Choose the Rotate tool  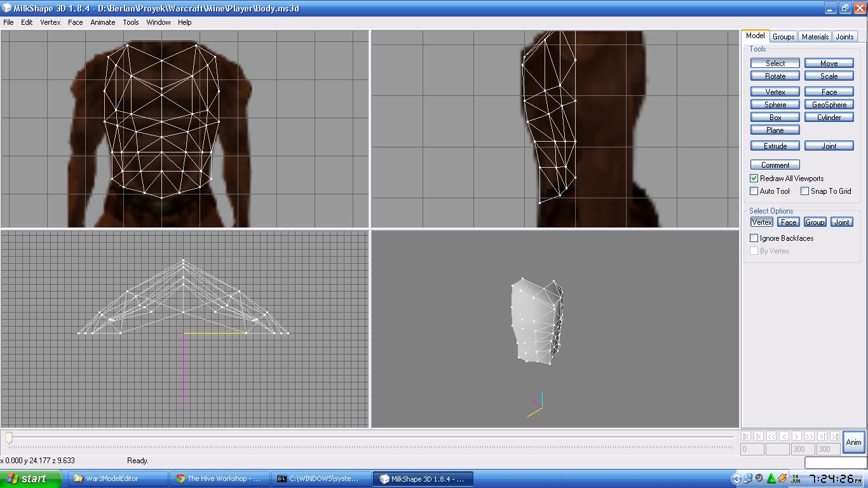pos(775,76)
